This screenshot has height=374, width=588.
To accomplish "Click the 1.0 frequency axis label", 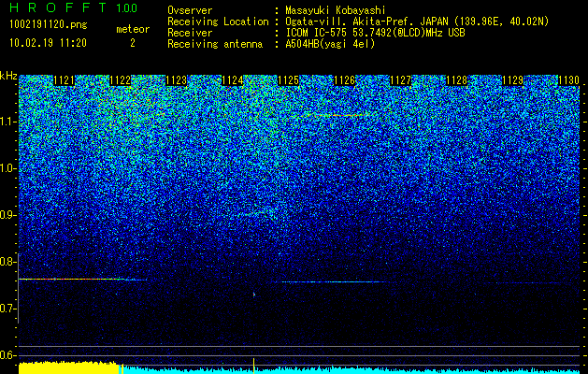I will tap(7, 168).
